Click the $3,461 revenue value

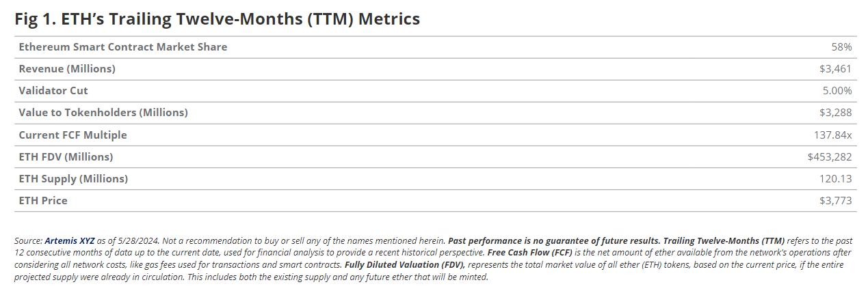(834, 69)
